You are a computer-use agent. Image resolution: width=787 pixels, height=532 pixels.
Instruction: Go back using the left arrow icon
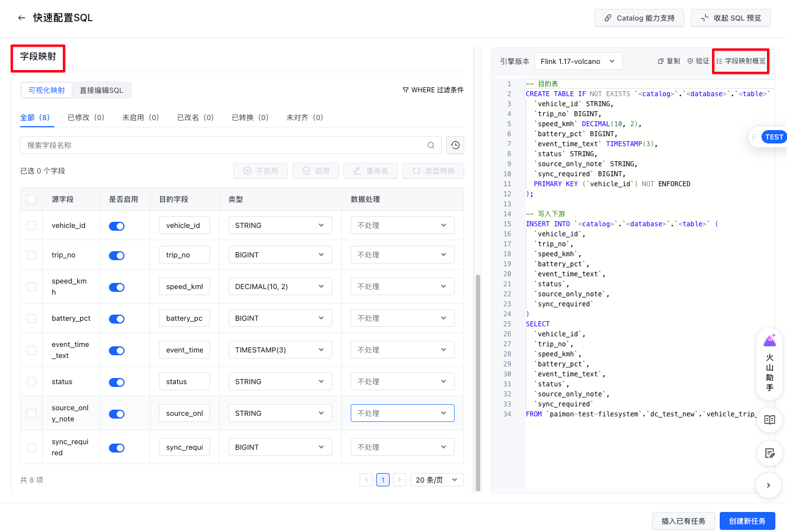click(22, 18)
